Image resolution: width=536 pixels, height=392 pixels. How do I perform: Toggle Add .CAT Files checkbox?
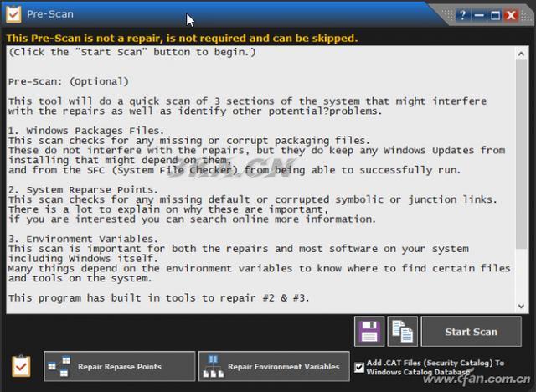(x=359, y=368)
